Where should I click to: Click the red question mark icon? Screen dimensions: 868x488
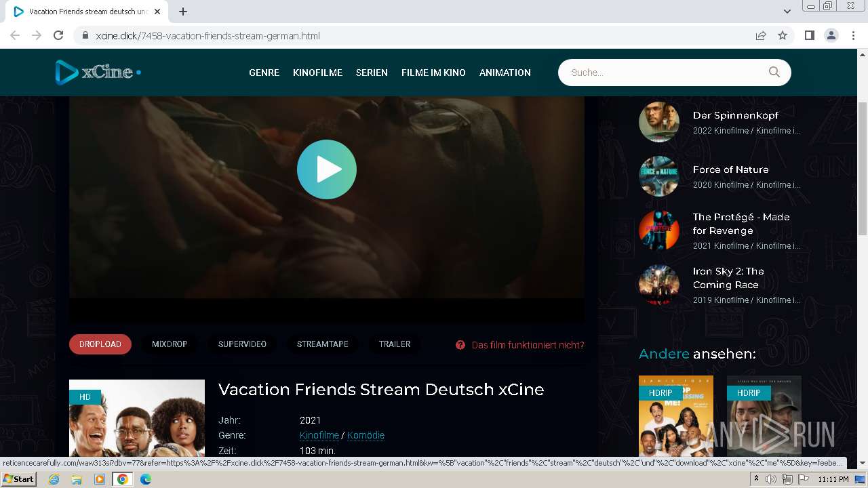[x=460, y=345]
